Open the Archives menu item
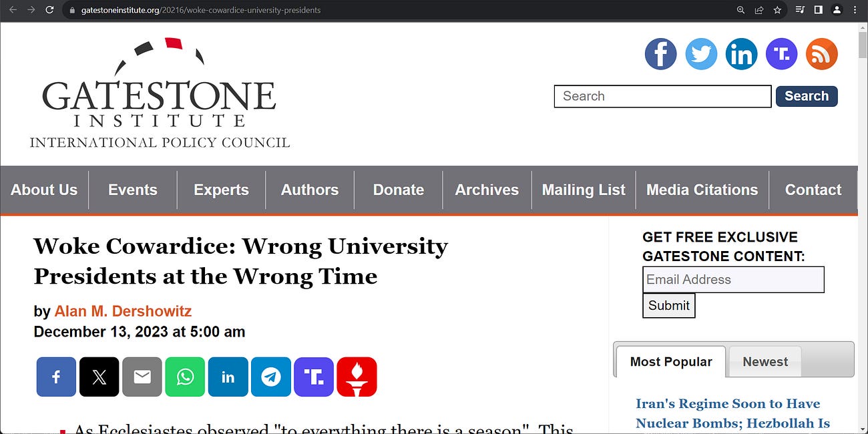Screen dimensions: 868x434 486,190
